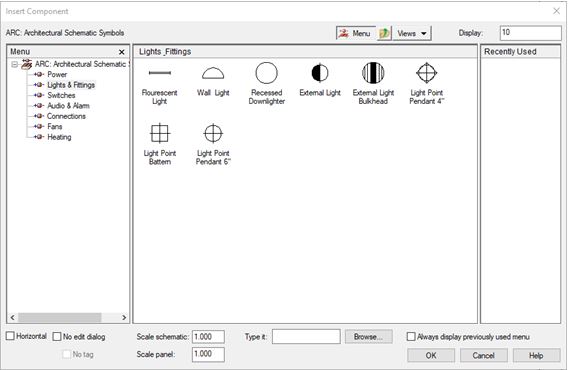Viewport: 568px width, 370px height.
Task: Click the Heating submenu icon
Action: (x=39, y=137)
